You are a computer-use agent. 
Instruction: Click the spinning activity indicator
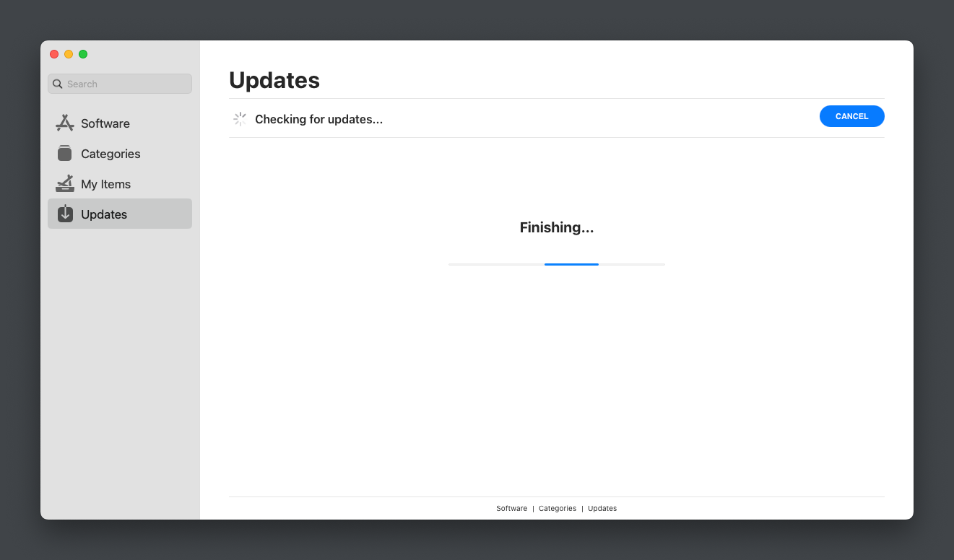(x=240, y=119)
